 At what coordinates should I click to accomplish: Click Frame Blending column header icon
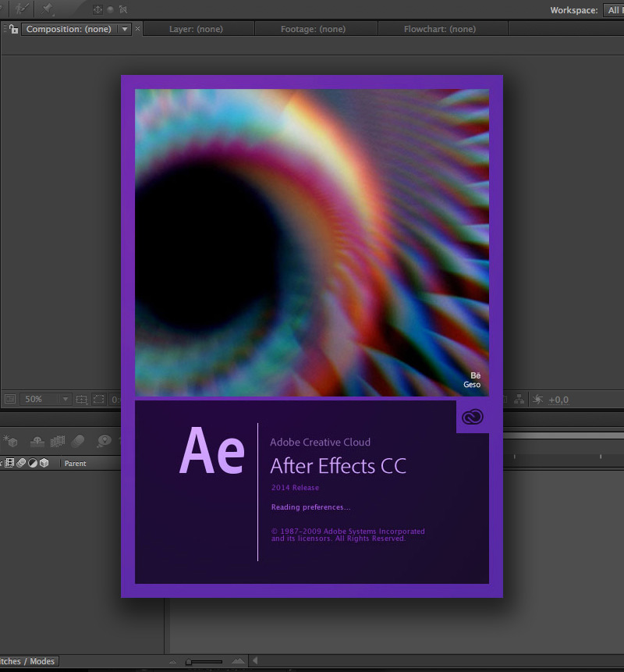[x=9, y=463]
